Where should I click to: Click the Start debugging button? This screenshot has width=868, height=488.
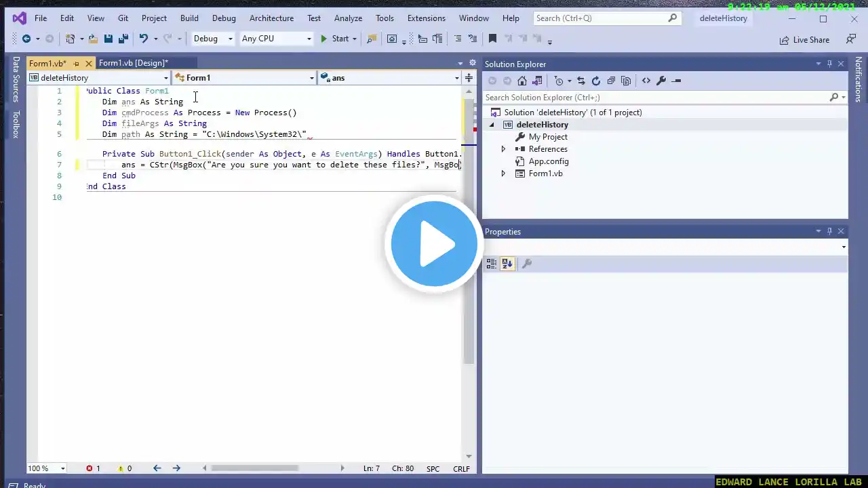(x=334, y=39)
